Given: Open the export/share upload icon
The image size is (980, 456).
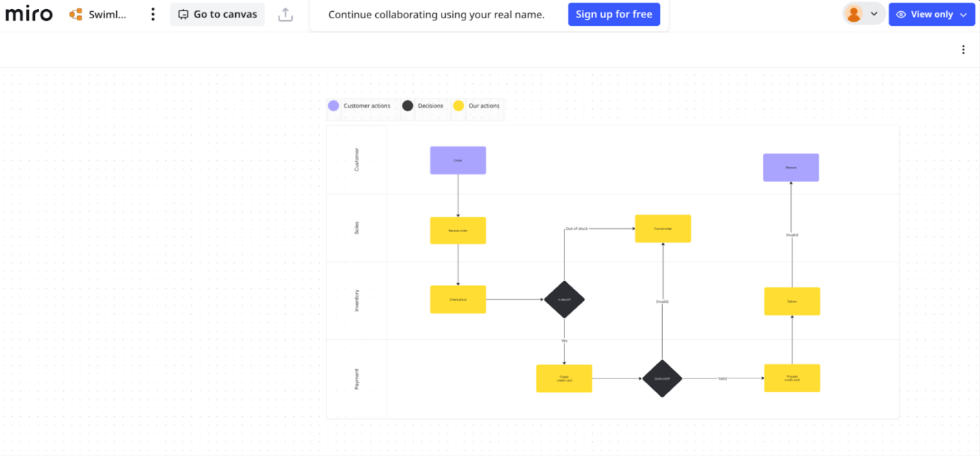Looking at the screenshot, I should [287, 13].
